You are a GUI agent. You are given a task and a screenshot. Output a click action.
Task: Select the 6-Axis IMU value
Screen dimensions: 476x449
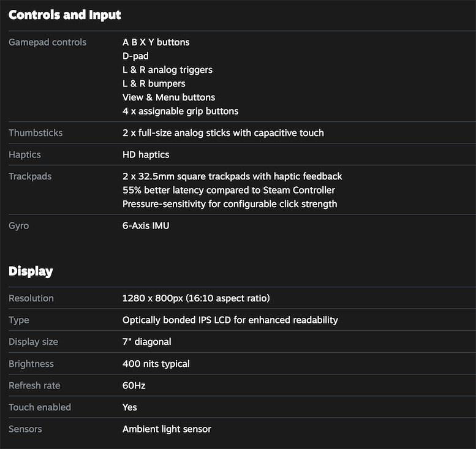point(146,225)
